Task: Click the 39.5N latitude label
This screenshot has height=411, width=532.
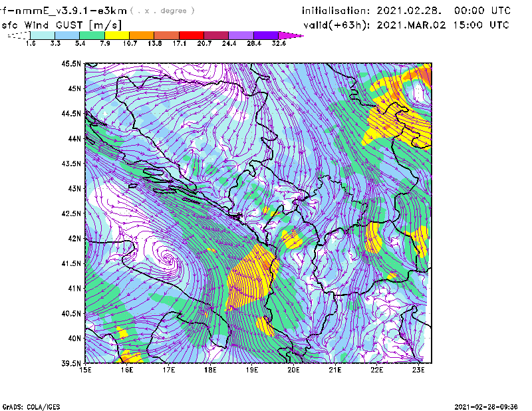Action: (x=71, y=364)
